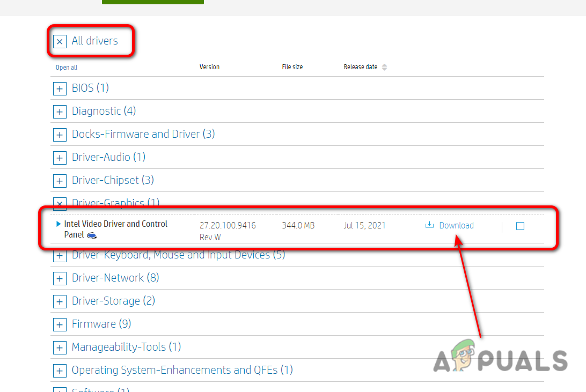
Task: Open Operating System-Enhancements and QFEs
Action: point(60,370)
